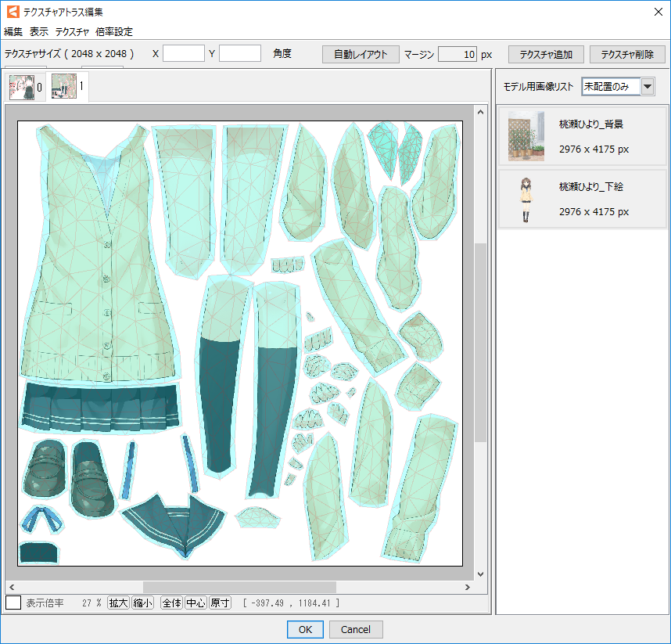Reset to actual size with 原寸
This screenshot has width=671, height=644.
(x=220, y=603)
